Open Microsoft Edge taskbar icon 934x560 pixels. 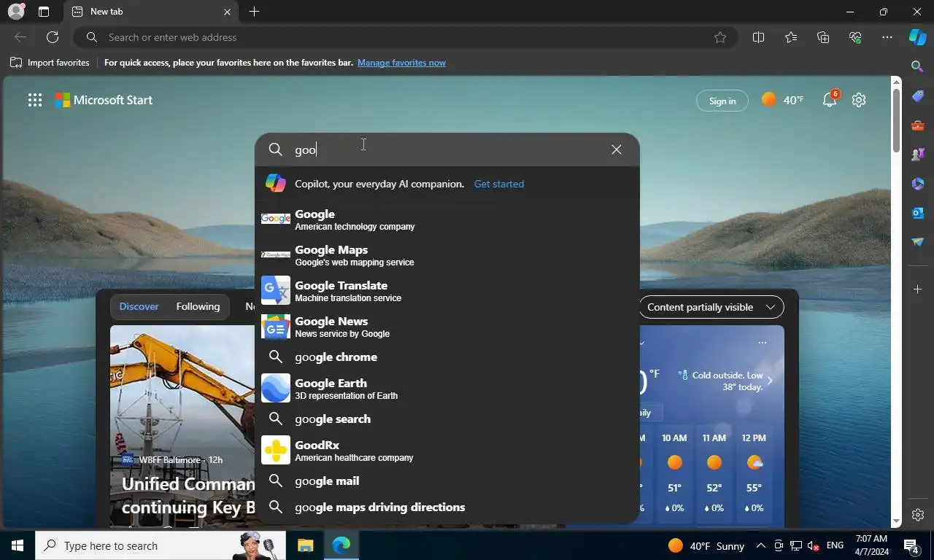coord(341,545)
